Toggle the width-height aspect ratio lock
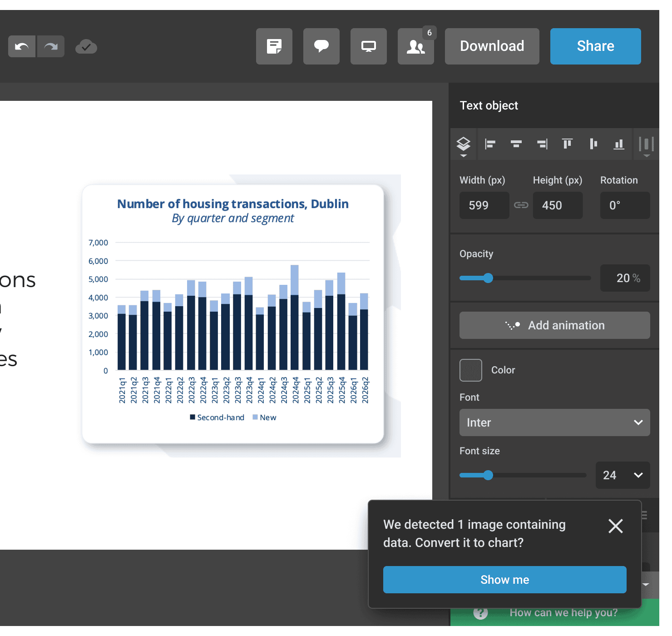 (x=521, y=205)
